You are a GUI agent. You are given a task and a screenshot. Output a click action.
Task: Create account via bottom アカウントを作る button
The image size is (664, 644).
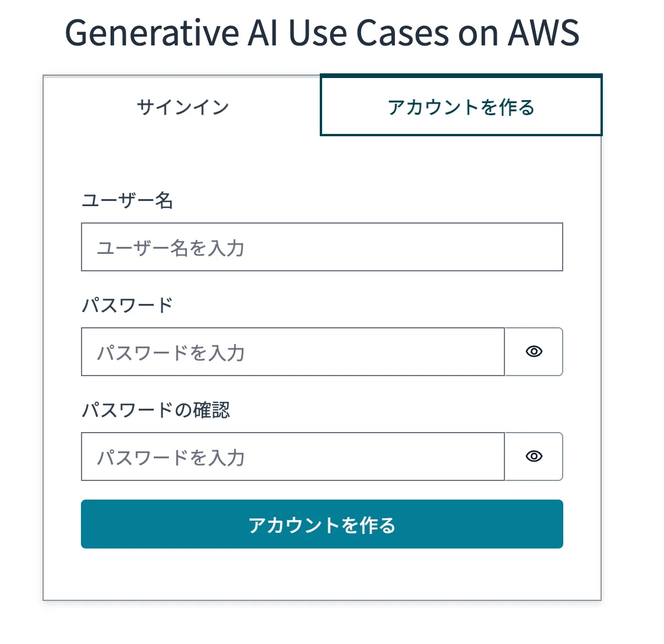tap(322, 524)
